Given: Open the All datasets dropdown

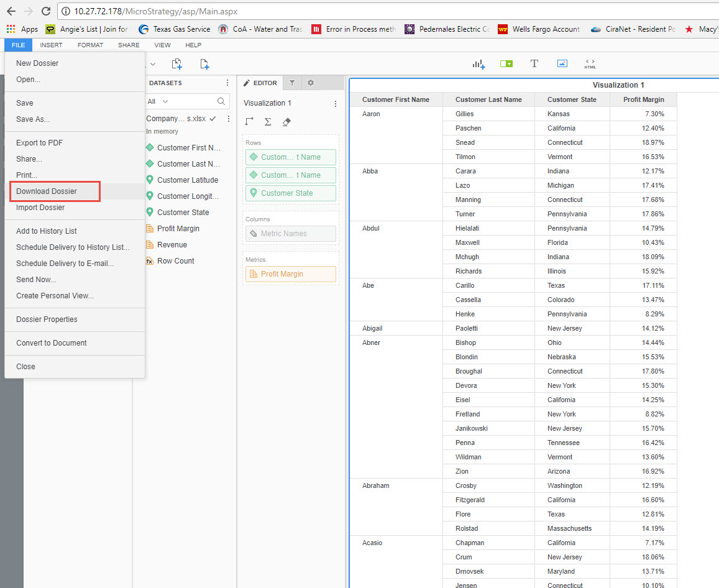Looking at the screenshot, I should pyautogui.click(x=153, y=101).
